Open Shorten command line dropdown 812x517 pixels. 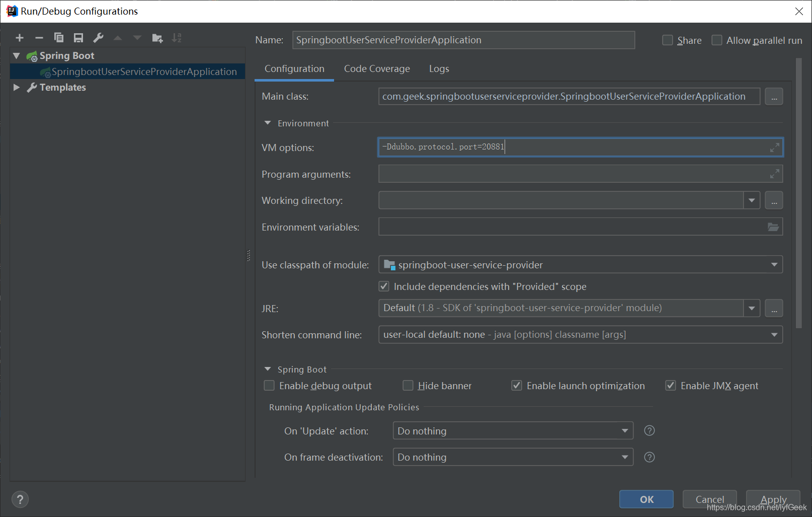pyautogui.click(x=774, y=335)
